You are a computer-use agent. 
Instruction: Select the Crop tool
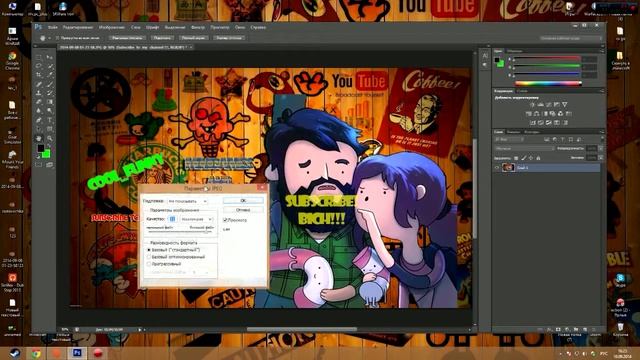[39, 75]
